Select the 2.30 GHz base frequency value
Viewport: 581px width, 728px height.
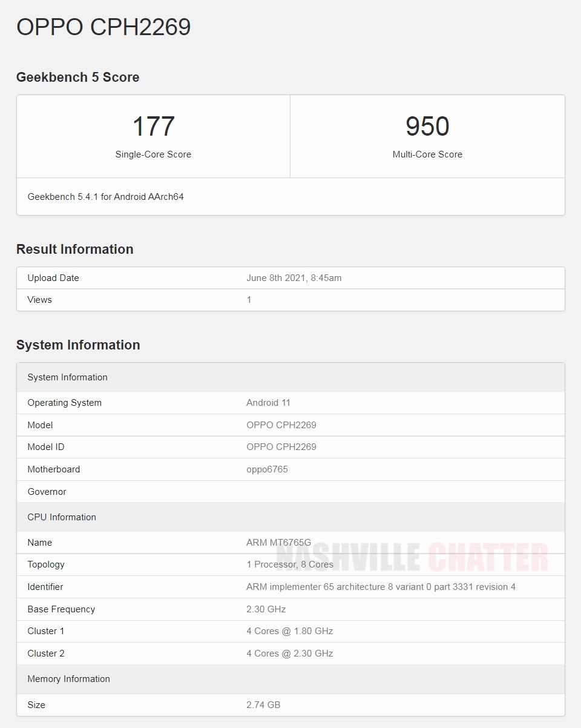pos(266,609)
